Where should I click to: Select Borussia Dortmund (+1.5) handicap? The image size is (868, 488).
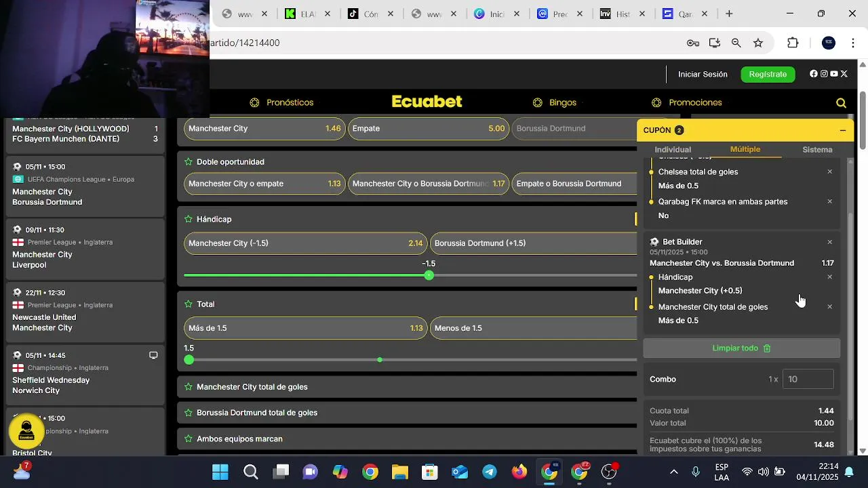[x=534, y=243]
